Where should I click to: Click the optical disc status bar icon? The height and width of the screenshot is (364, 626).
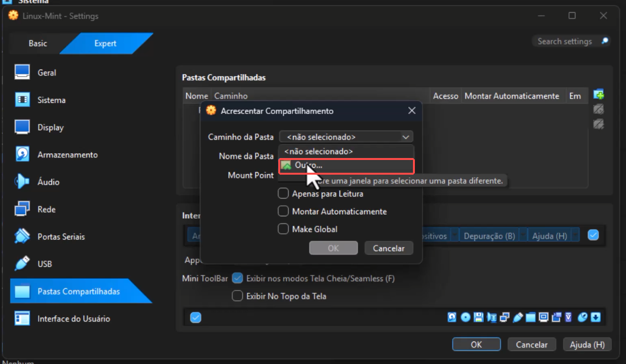[465, 318]
